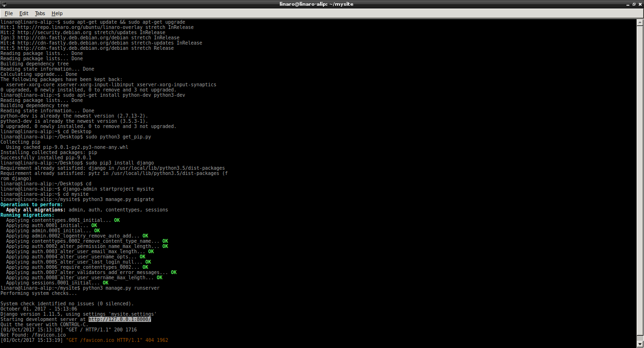Click the 'Operations to perform:' heading
The width and height of the screenshot is (644, 348).
click(x=32, y=205)
